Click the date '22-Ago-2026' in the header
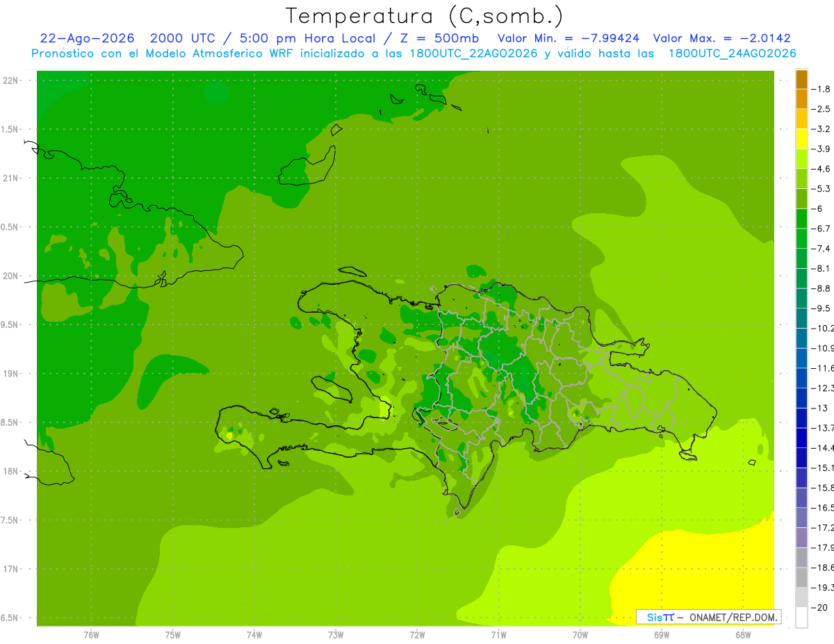This screenshot has height=644, width=834. [87, 38]
